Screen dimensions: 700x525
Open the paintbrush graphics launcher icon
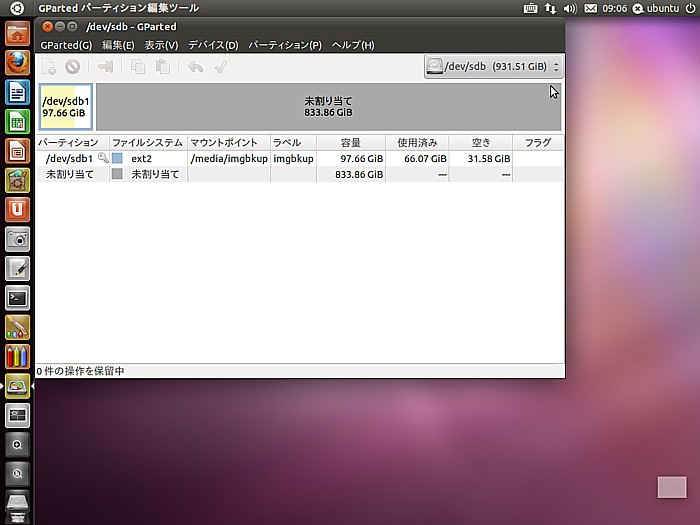(x=17, y=328)
